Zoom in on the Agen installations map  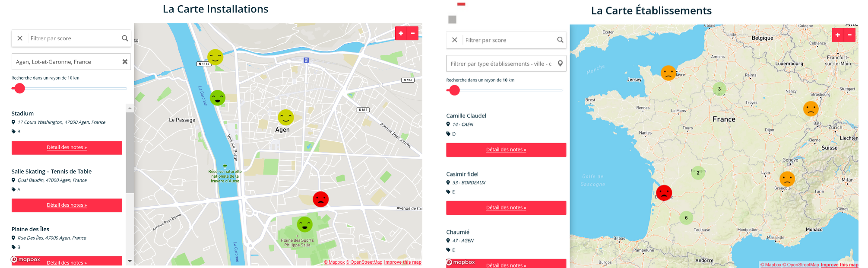click(x=401, y=33)
